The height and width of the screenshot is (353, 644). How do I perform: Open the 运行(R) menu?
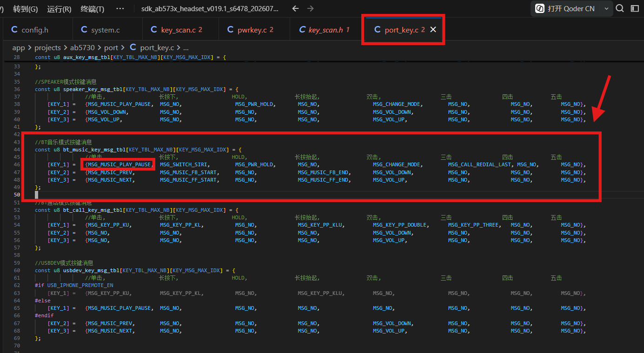60,9
